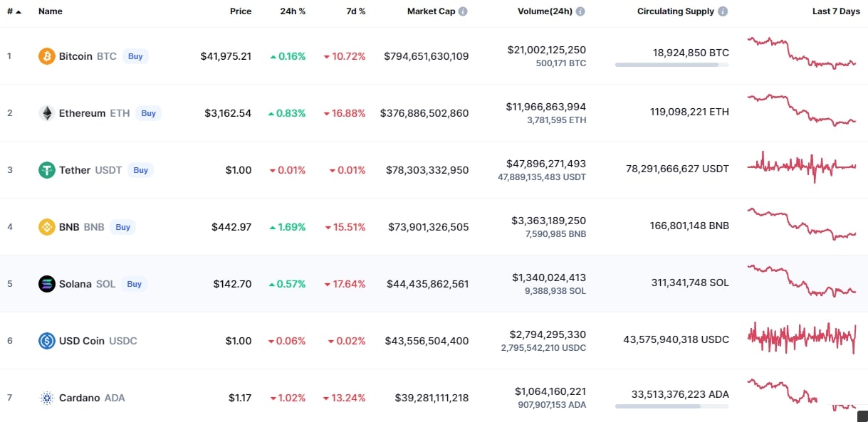868x422 pixels.
Task: Click the Cardano logo icon
Action: coord(46,398)
